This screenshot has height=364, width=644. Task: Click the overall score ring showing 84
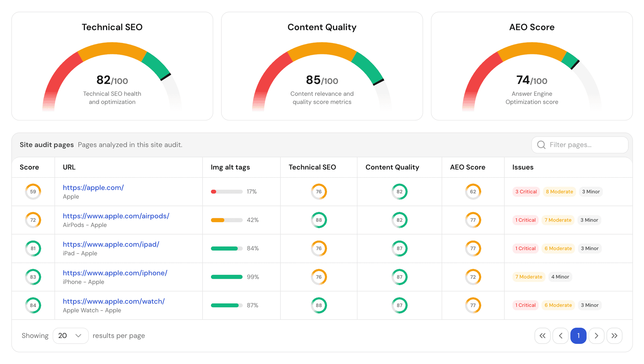[33, 305]
